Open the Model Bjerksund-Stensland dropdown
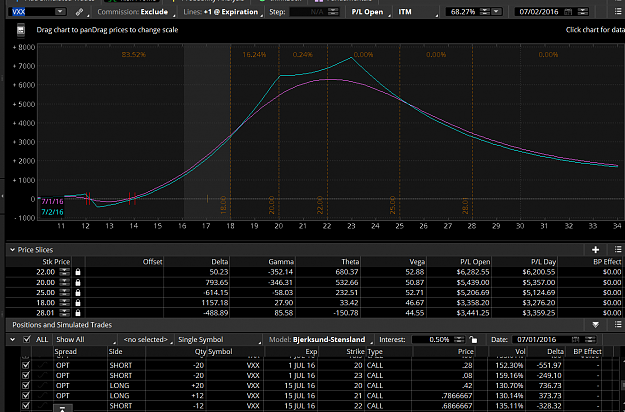The image size is (625, 412). click(320, 340)
